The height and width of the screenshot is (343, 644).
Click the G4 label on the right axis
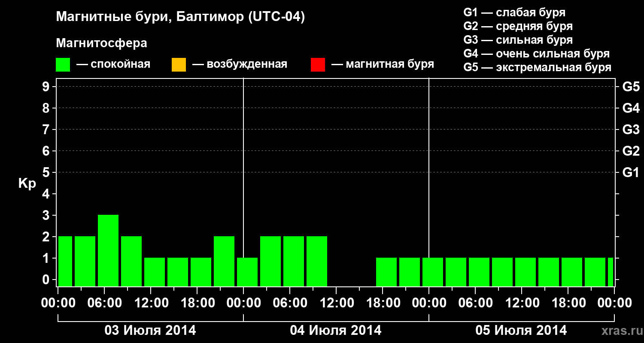click(x=631, y=108)
